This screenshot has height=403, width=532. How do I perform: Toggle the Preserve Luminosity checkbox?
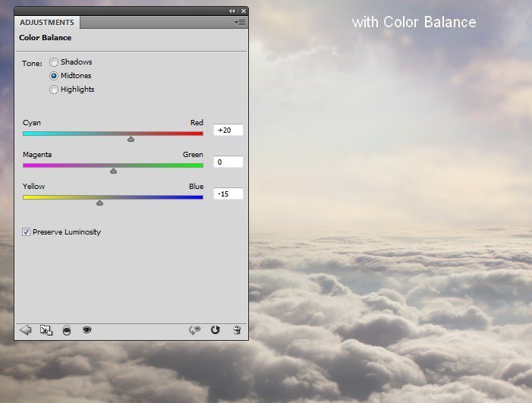coord(27,232)
